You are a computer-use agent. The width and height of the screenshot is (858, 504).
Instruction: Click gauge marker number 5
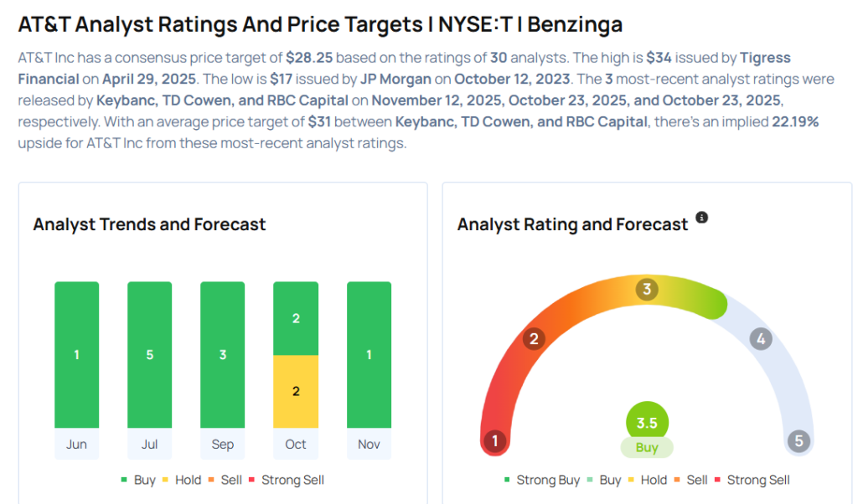tap(799, 441)
